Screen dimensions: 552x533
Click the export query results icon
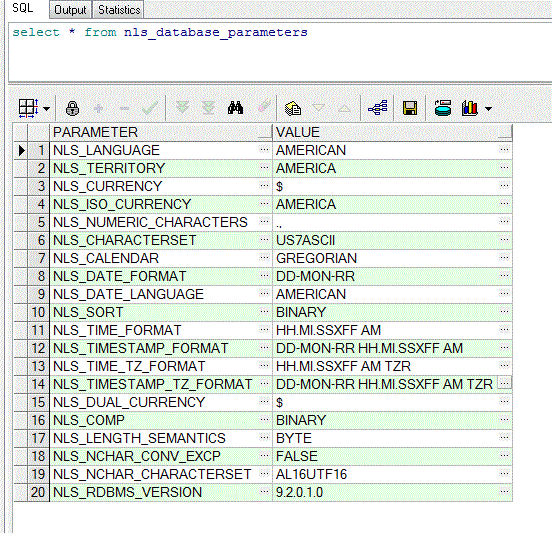tap(293, 108)
